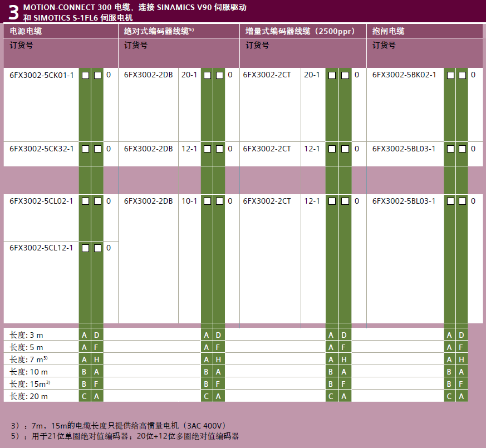The image size is (486, 448).
Task: Click 订货号 under the 电源电缆 header
Action: 21,45
